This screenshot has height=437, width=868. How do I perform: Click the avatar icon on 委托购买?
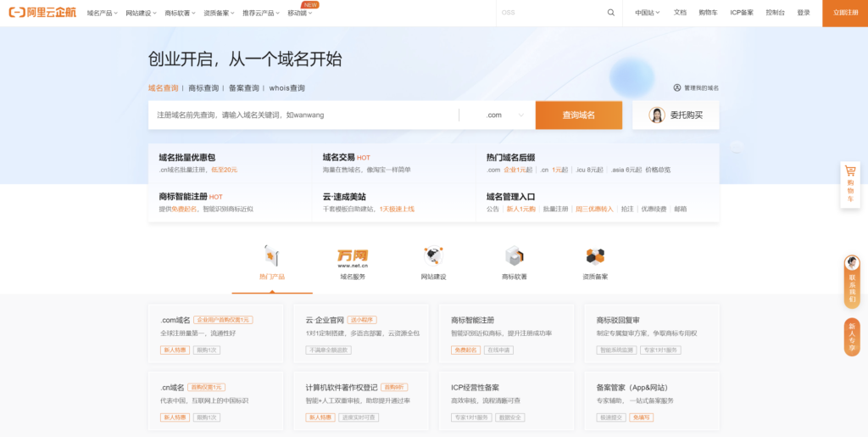(657, 115)
